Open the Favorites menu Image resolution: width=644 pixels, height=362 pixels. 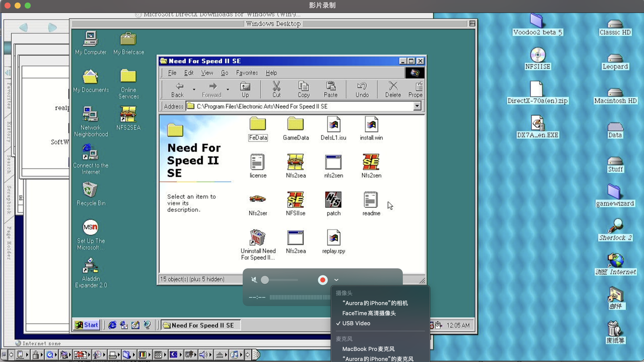coord(247,73)
